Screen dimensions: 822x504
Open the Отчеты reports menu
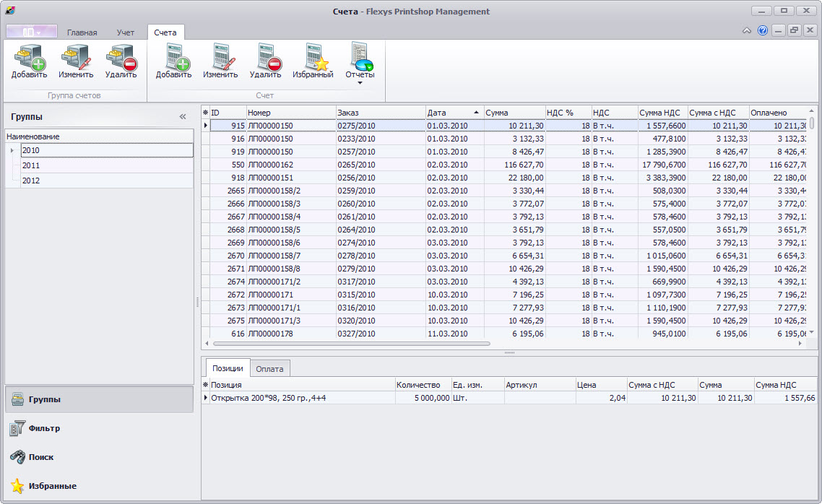[360, 64]
